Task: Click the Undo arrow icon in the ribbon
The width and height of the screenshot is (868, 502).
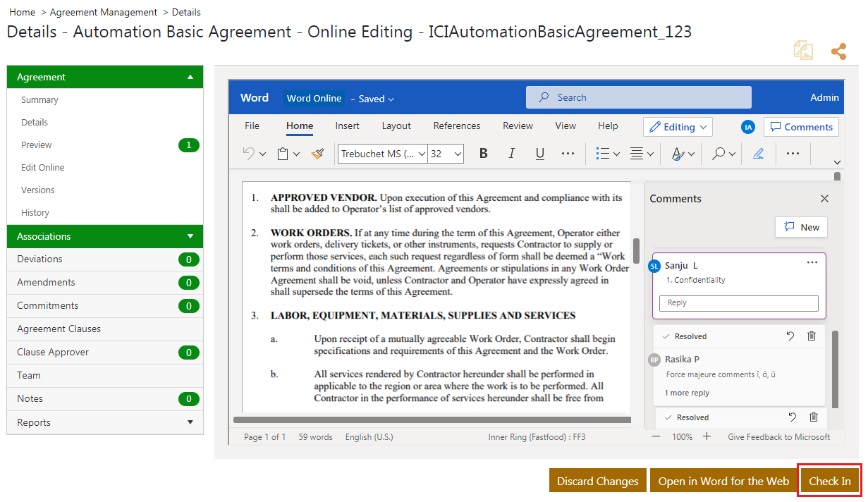Action: coord(248,154)
